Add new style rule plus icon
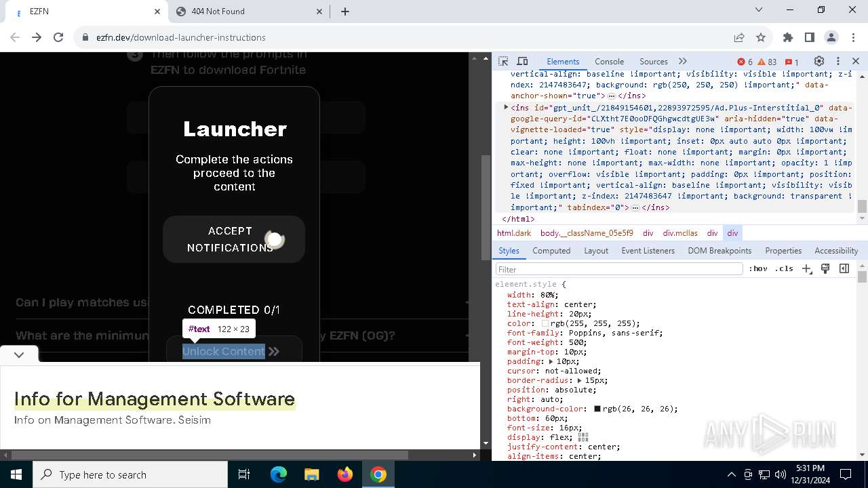 807,269
